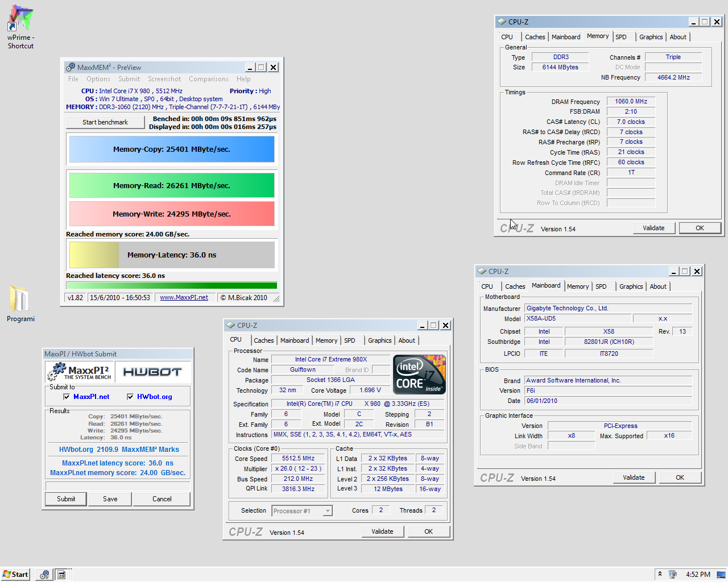Toggle the MaxxPI.net submit checkbox
The width and height of the screenshot is (728, 582).
[67, 397]
